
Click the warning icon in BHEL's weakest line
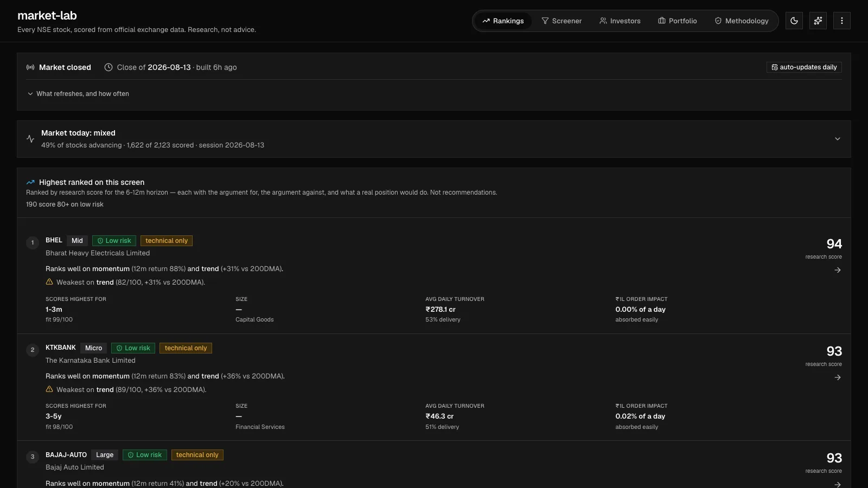click(x=49, y=282)
